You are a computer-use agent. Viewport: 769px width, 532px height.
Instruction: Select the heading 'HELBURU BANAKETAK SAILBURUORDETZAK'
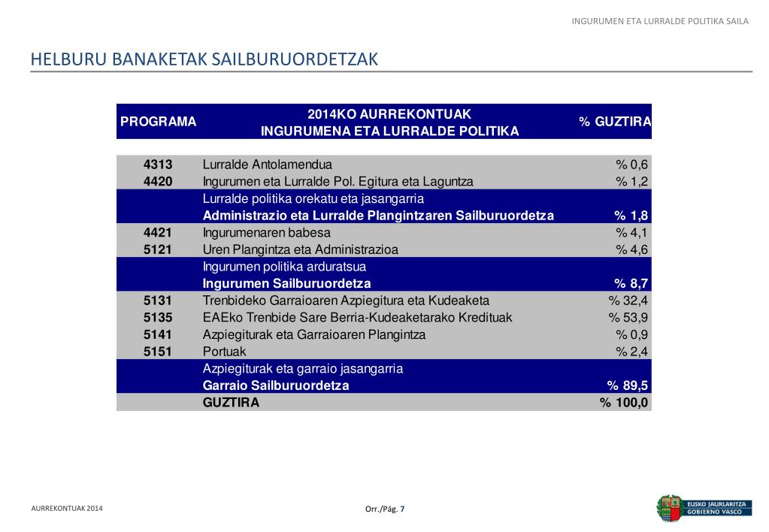click(204, 59)
